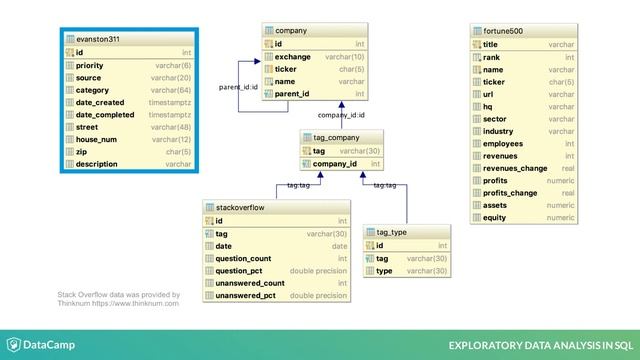Select the question_pct column name
This screenshot has width=640, height=360.
(239, 271)
